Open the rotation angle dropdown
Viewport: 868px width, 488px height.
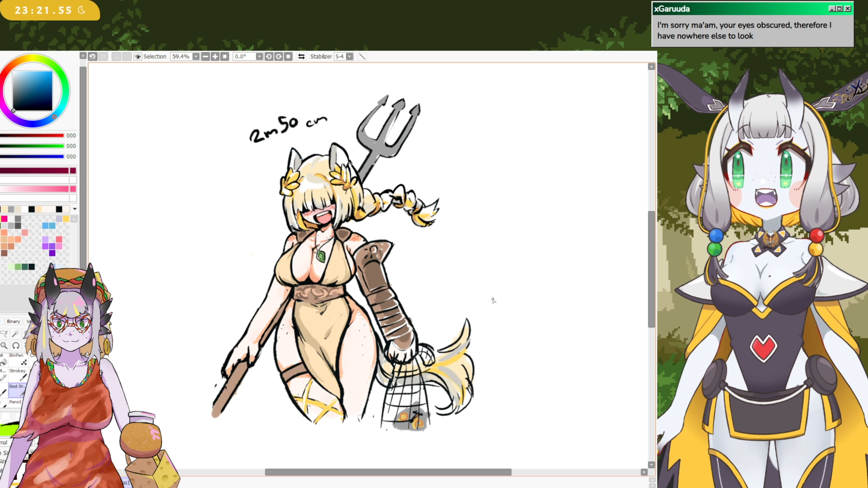point(259,56)
